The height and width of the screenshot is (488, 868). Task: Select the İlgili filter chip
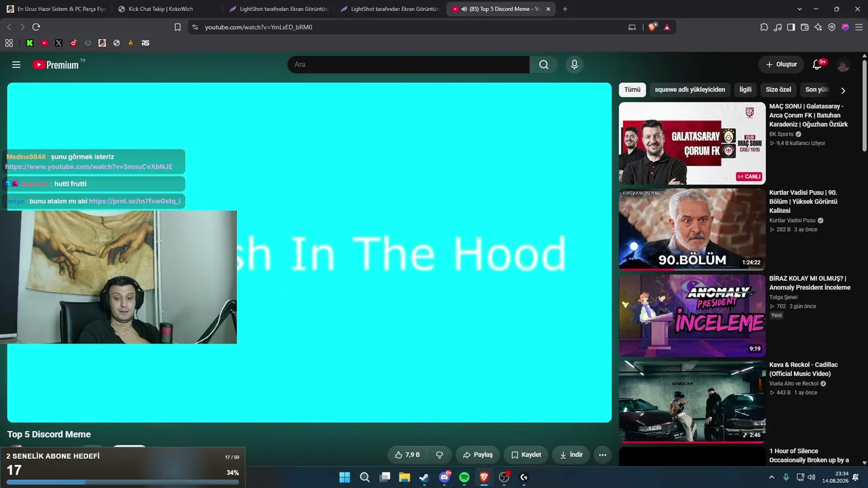point(745,89)
